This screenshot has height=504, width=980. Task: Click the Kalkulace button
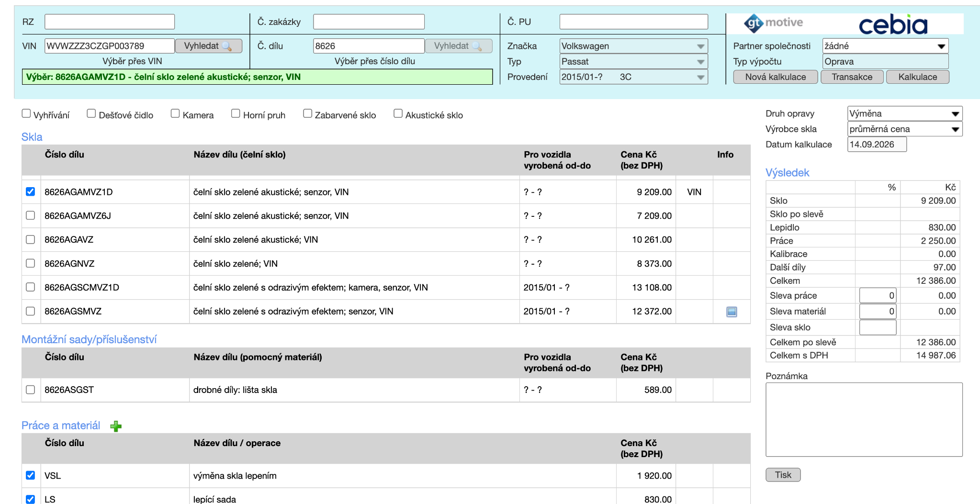click(x=917, y=77)
